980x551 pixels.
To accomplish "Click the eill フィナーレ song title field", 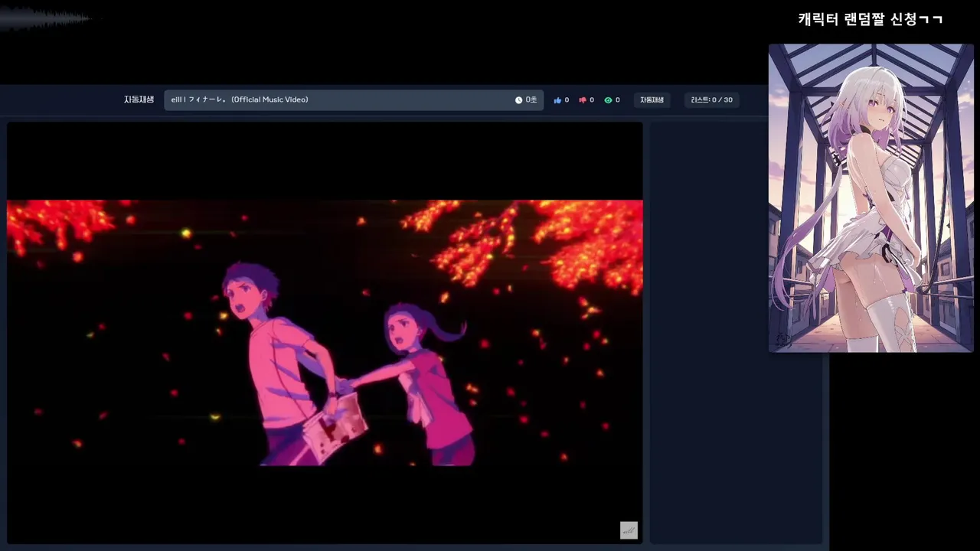I will point(354,100).
